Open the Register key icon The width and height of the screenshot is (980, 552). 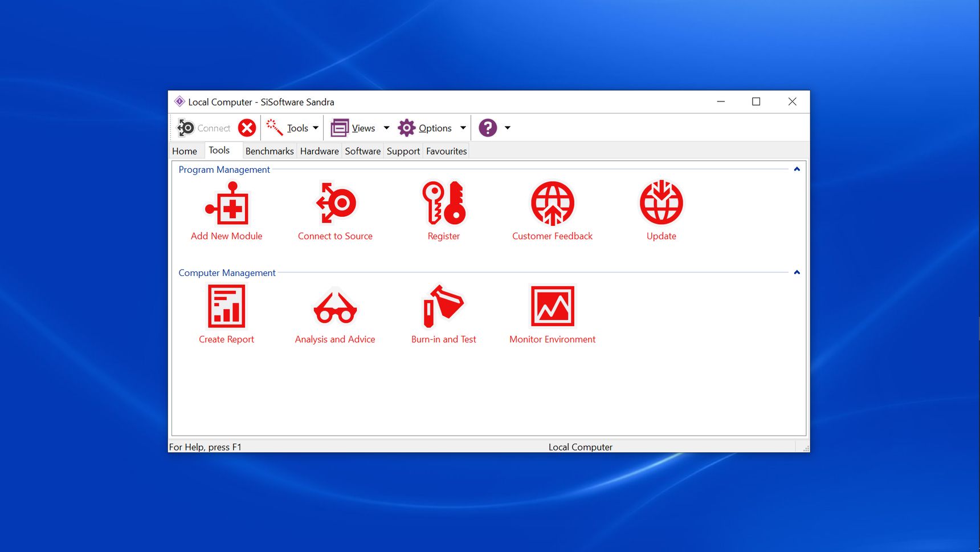[444, 203]
